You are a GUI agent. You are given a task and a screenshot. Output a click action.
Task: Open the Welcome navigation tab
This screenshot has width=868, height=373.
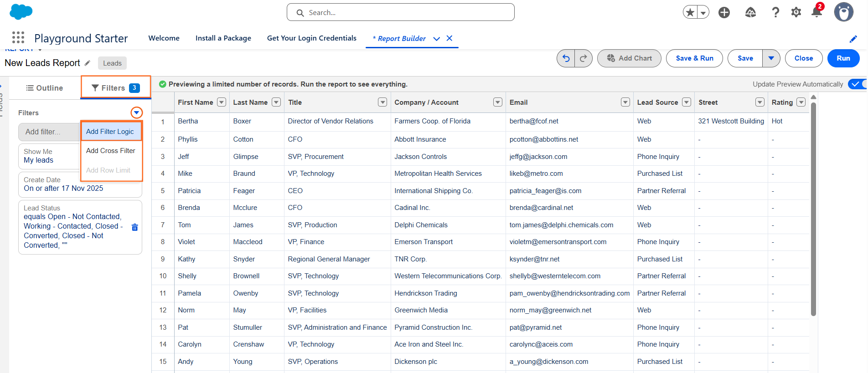pos(164,38)
